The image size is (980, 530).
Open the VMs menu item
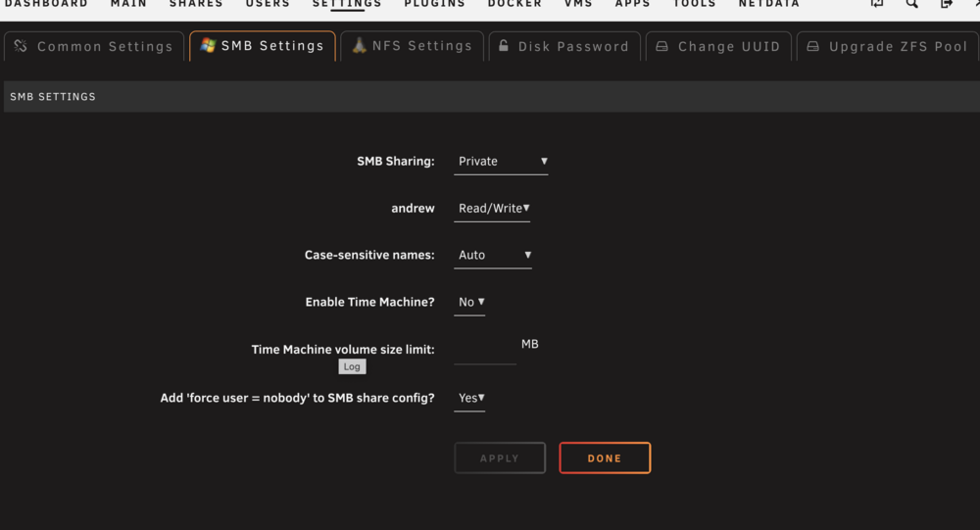click(x=578, y=4)
